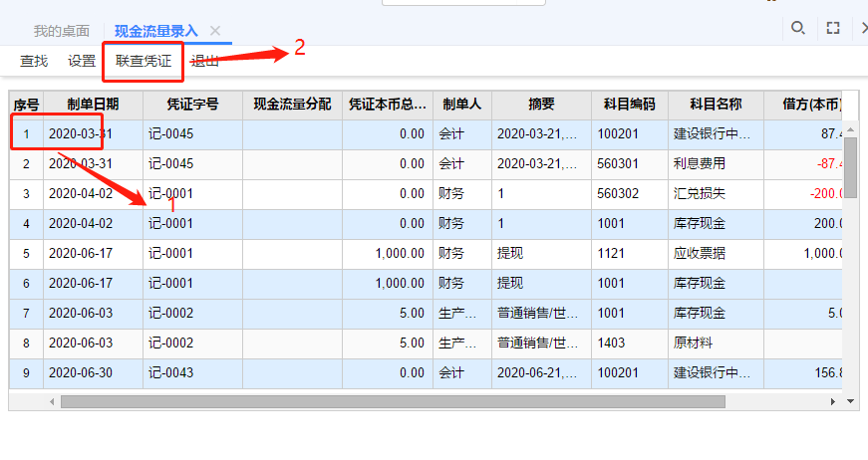The image size is (868, 460).
Task: Close the 现金流量录入 tab
Action: pos(215,31)
